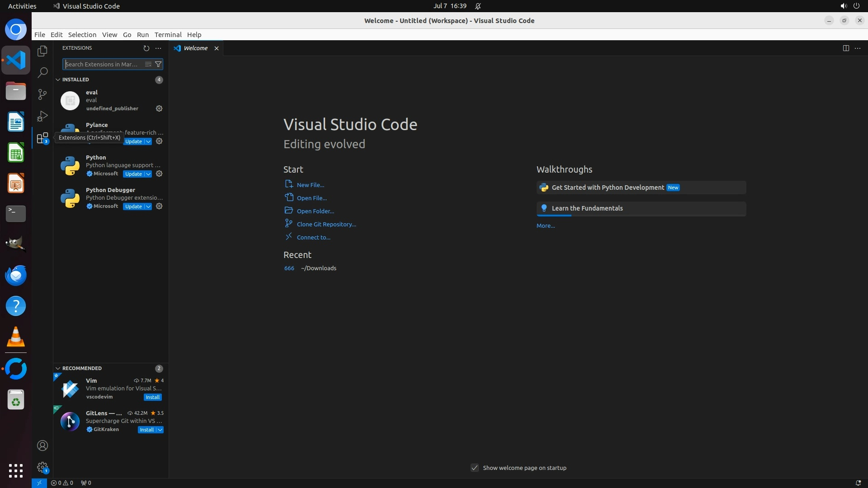
Task: Click the Clone Git Repository link
Action: (x=326, y=224)
